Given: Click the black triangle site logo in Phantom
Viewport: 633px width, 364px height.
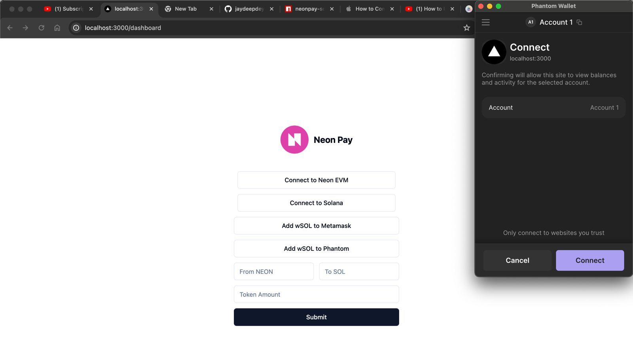Looking at the screenshot, I should pyautogui.click(x=494, y=52).
